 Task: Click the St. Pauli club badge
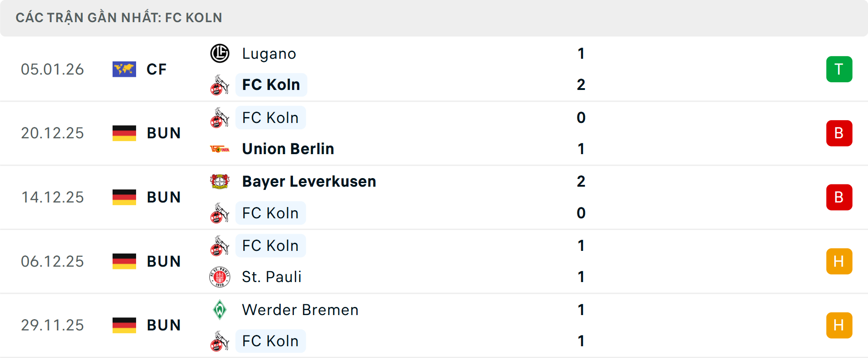click(220, 277)
